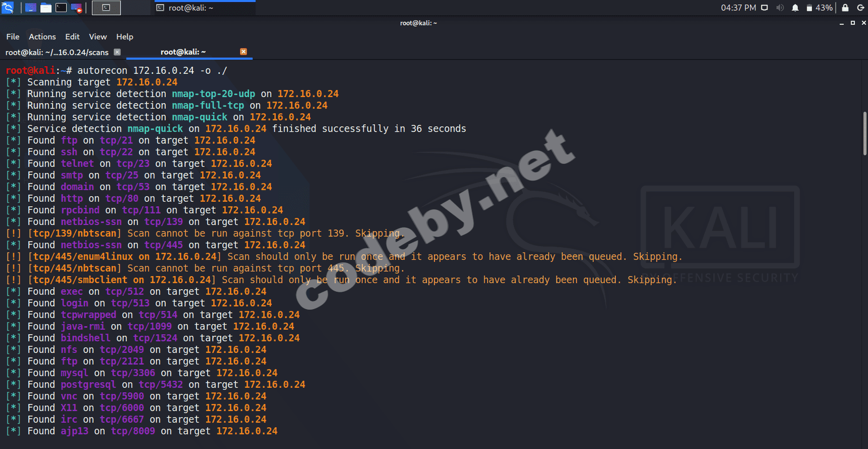The height and width of the screenshot is (449, 868).
Task: Click the terminal vertical scrollbar thumb
Action: point(865,134)
